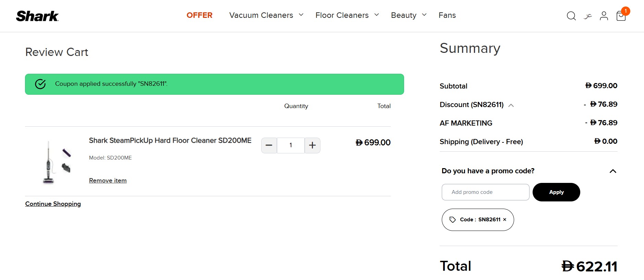Follow the Continue Shopping link
The width and height of the screenshot is (644, 280).
click(x=53, y=204)
